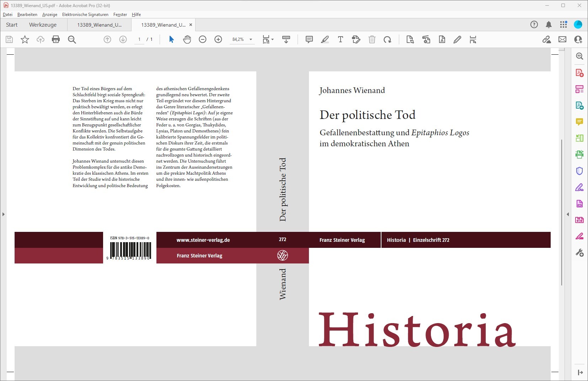Rotate the page clockwise
This screenshot has width=588, height=381.
coord(387,39)
